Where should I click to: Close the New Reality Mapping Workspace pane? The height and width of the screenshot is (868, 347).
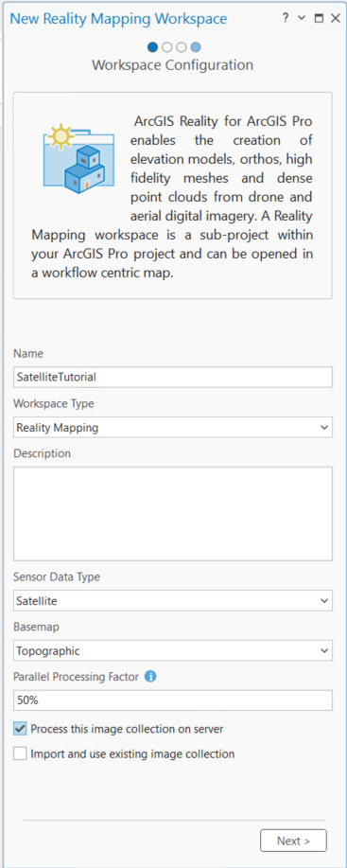pyautogui.click(x=335, y=19)
